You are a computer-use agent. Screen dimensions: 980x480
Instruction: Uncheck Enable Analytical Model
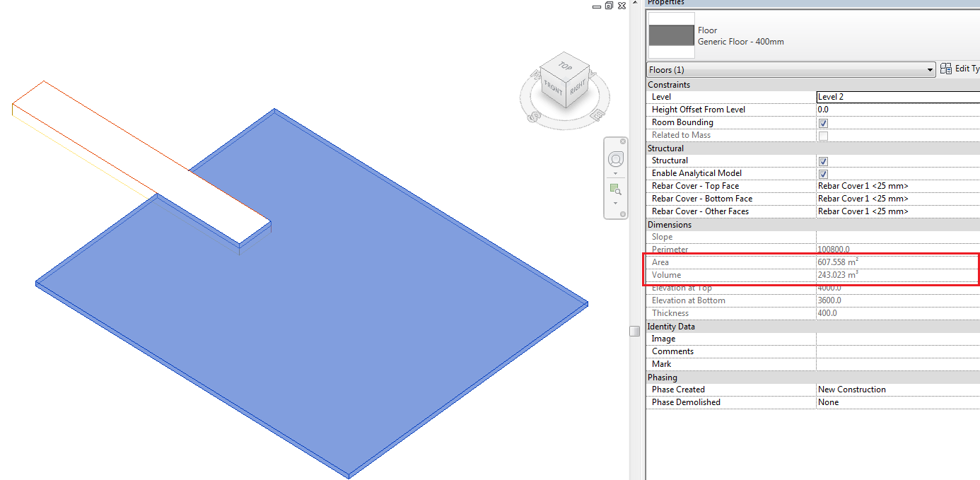[x=823, y=173]
